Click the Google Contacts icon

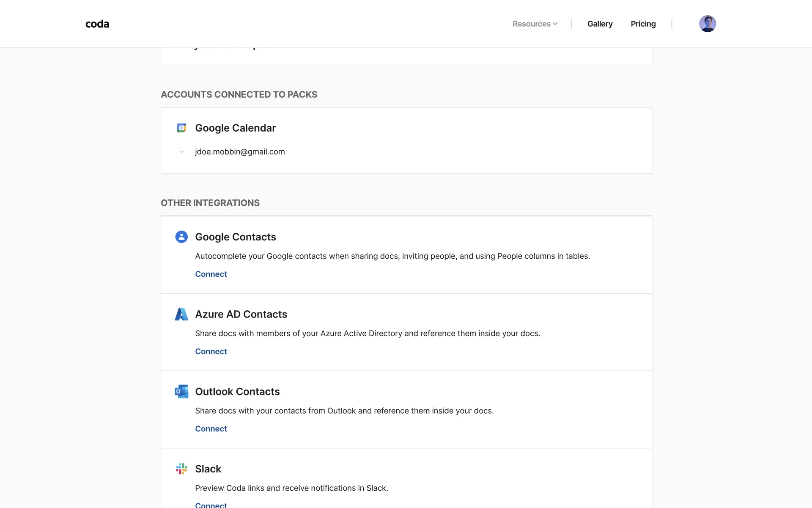pyautogui.click(x=181, y=237)
